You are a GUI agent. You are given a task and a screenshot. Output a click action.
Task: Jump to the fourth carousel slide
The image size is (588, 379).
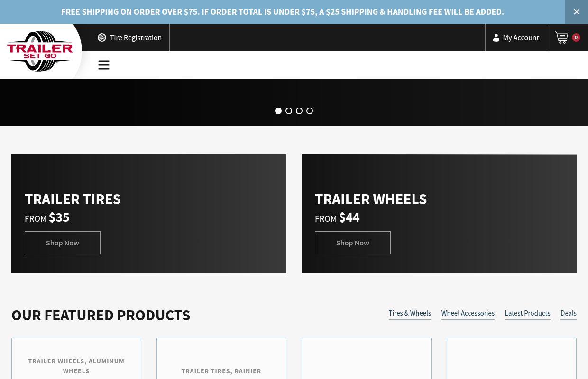coord(310,111)
